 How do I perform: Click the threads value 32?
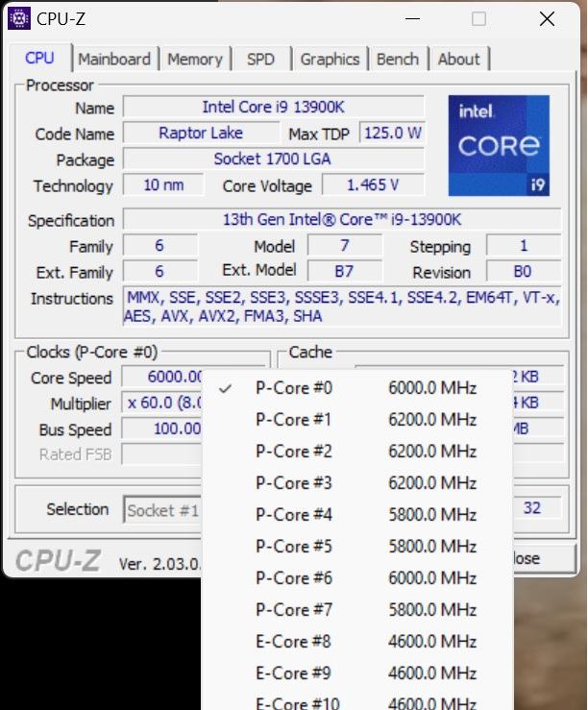click(537, 508)
